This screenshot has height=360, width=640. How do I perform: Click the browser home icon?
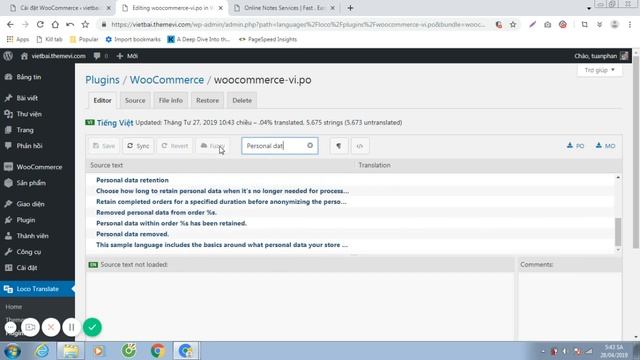tap(55, 24)
